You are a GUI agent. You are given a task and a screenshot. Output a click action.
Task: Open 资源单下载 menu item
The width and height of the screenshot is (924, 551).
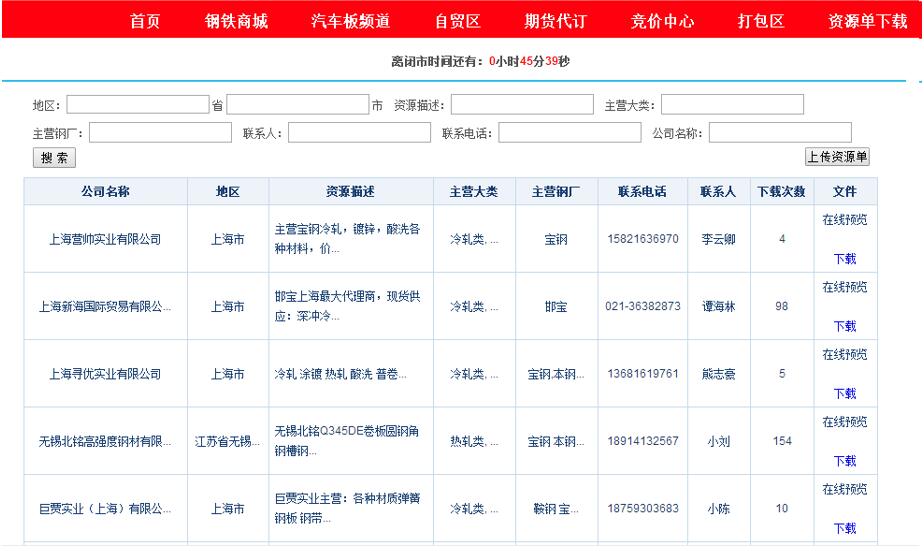(867, 21)
